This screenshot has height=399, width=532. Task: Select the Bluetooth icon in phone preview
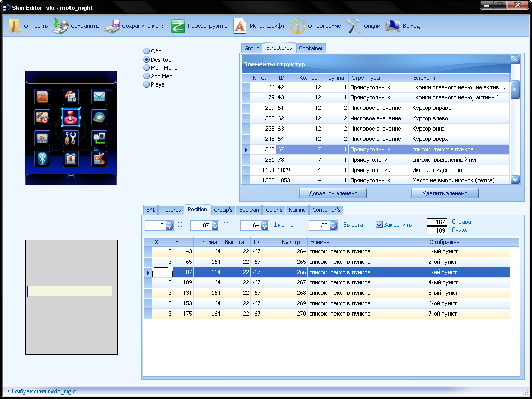(42, 159)
